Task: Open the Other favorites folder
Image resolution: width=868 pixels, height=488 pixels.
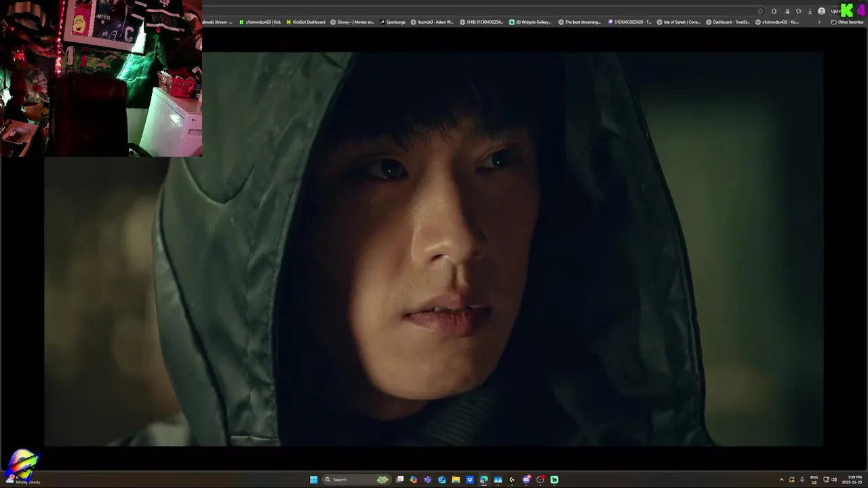Action: 847,22
